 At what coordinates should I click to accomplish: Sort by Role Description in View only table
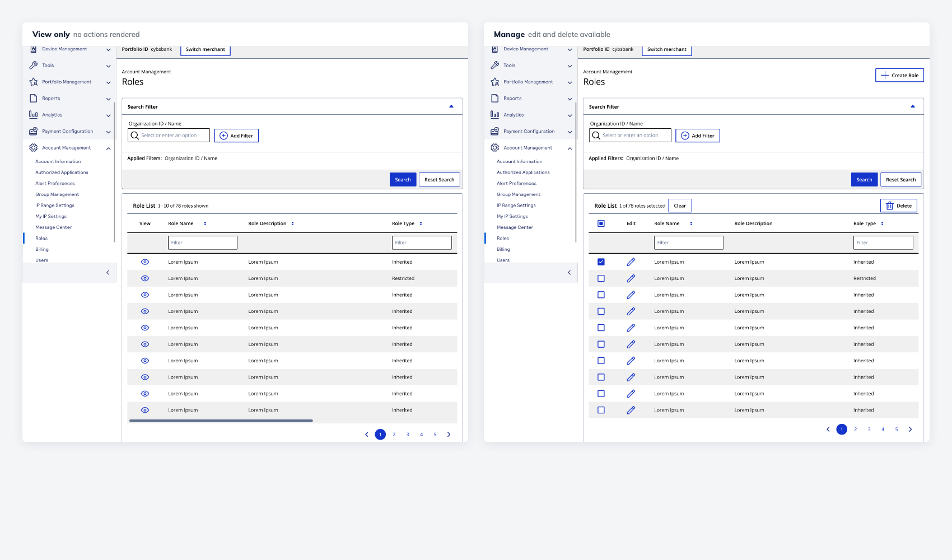[x=292, y=223]
